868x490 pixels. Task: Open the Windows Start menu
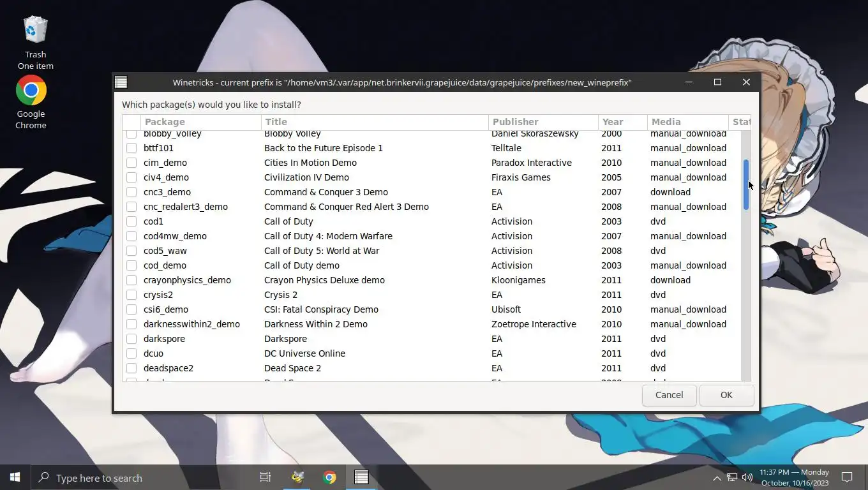point(15,477)
